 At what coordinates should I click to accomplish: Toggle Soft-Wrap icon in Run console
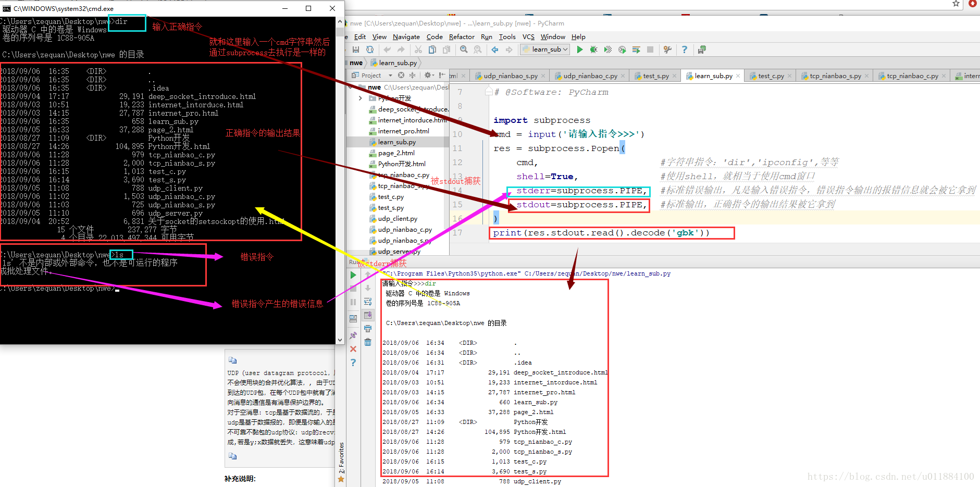pos(368,302)
